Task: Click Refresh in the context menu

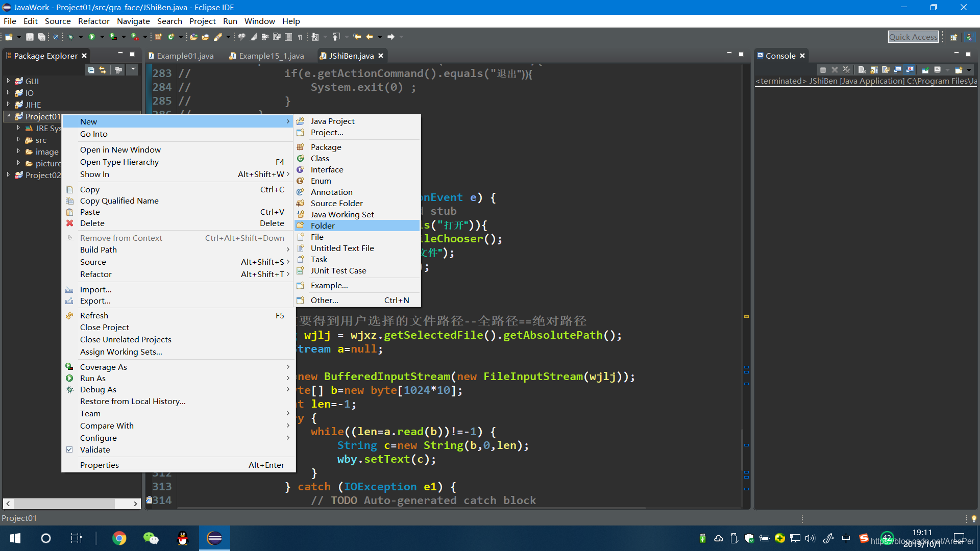Action: [x=94, y=315]
